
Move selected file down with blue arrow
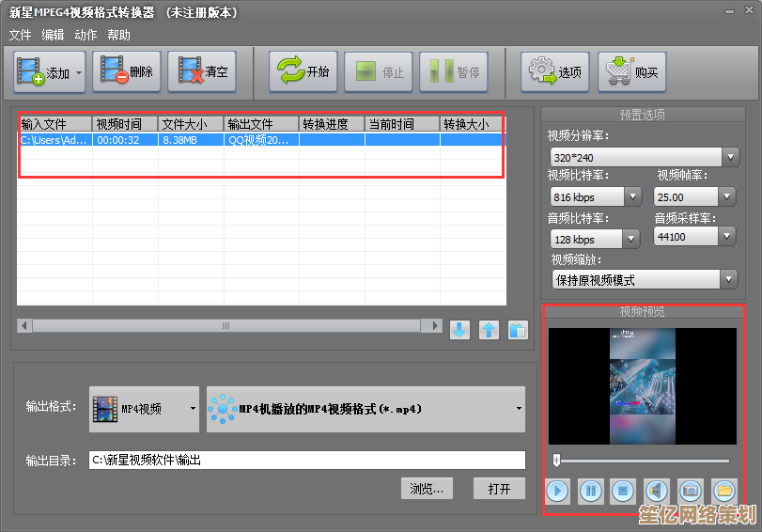[x=459, y=330]
